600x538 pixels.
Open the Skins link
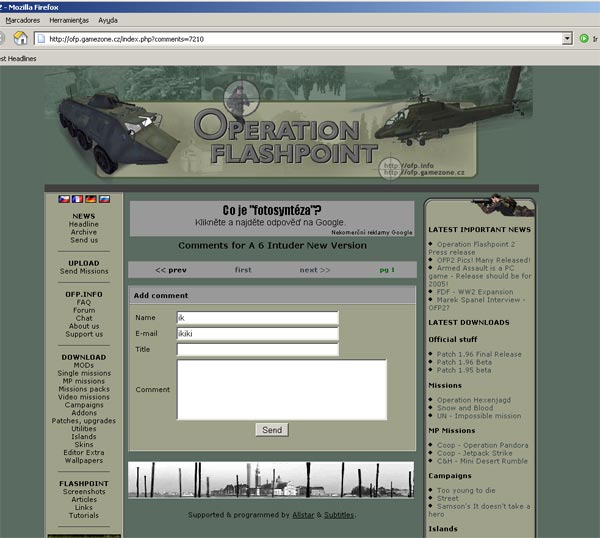[x=84, y=445]
